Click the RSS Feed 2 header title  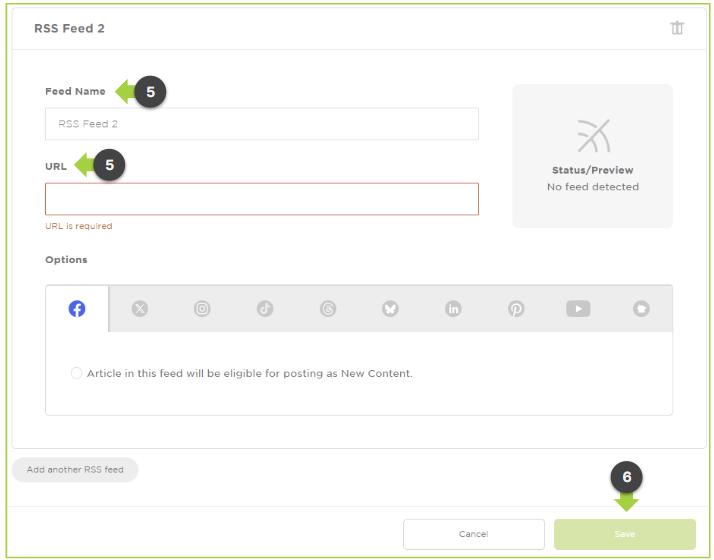(x=69, y=28)
